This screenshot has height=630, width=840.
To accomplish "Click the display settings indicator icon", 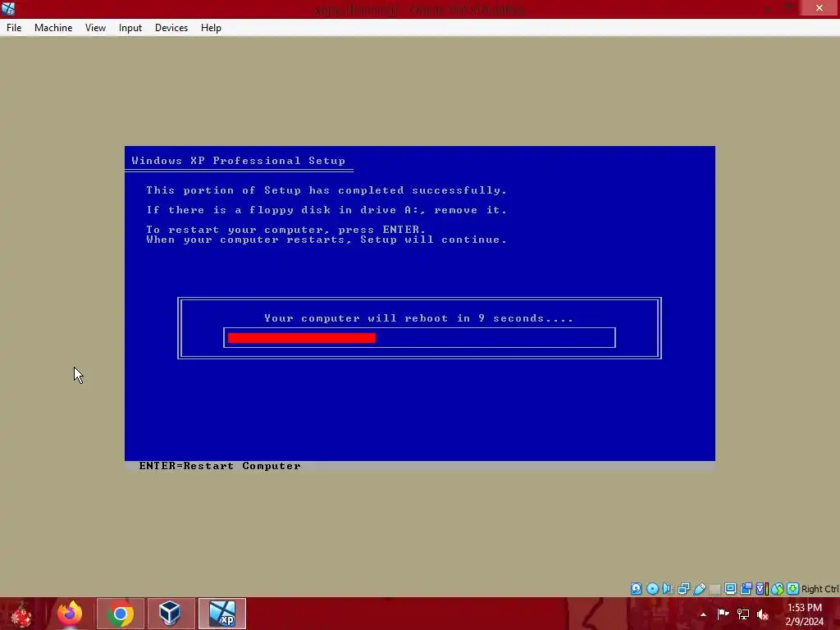I will 730,589.
